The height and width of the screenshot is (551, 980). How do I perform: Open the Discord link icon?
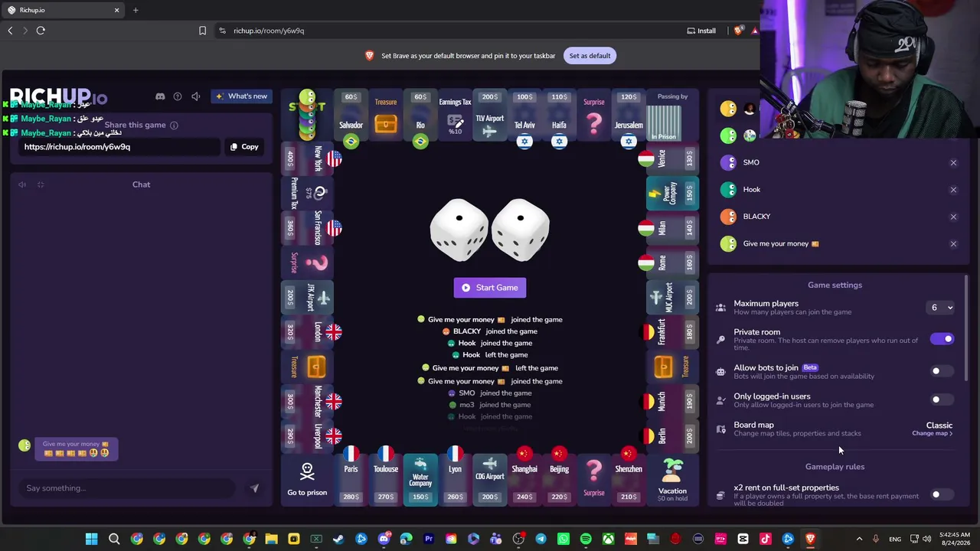coord(160,96)
